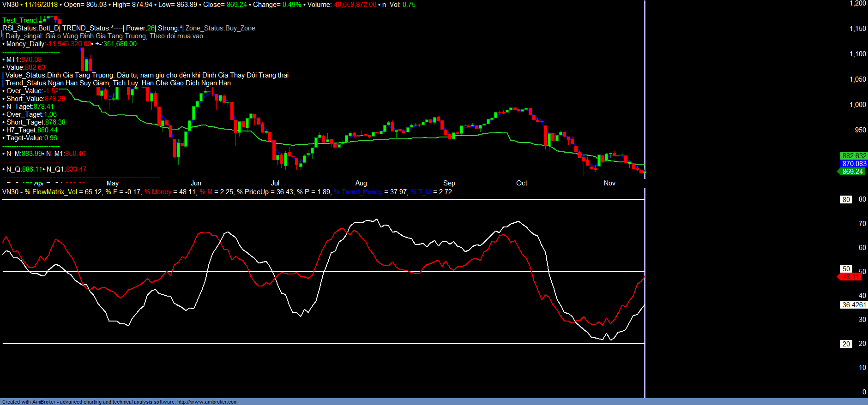Click the white 36.4261 indicator value tag
Screen dimensions: 868x405
point(854,305)
